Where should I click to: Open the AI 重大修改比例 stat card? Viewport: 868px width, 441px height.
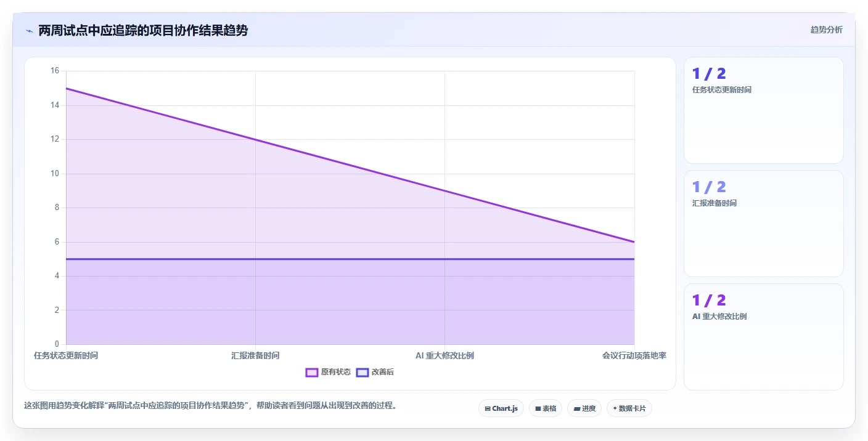click(763, 337)
